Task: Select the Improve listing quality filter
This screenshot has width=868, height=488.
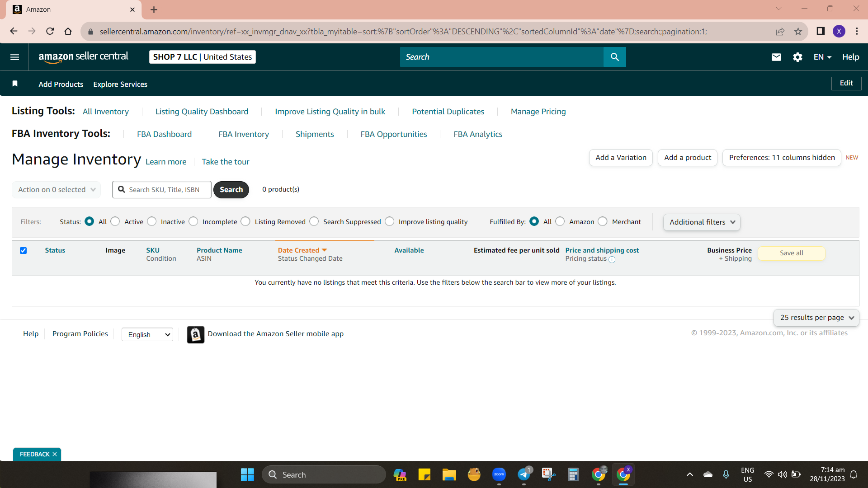Action: [390, 221]
